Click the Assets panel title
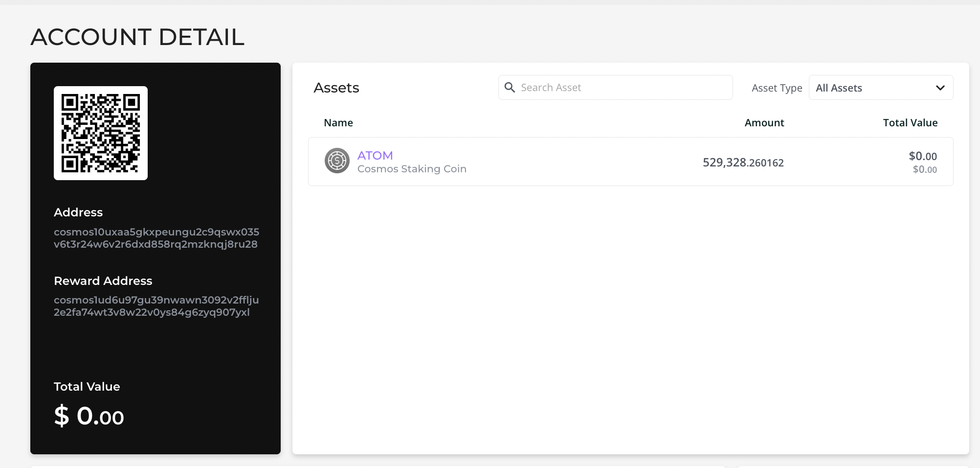980x468 pixels. click(336, 88)
